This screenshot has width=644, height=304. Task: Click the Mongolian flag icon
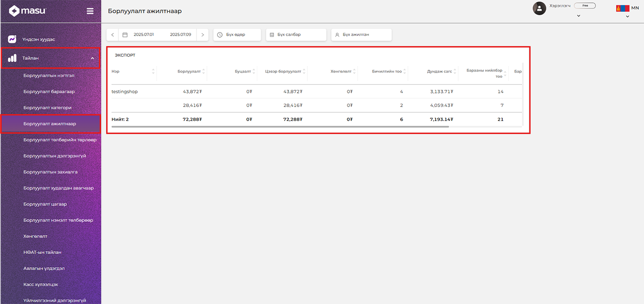(x=622, y=8)
